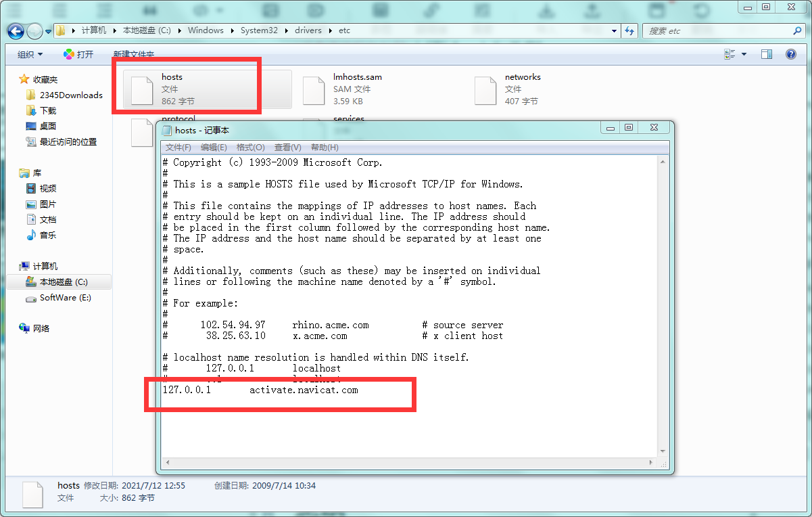812x517 pixels.
Task: Select 收藏夹 in navigation pane
Action: coord(45,79)
